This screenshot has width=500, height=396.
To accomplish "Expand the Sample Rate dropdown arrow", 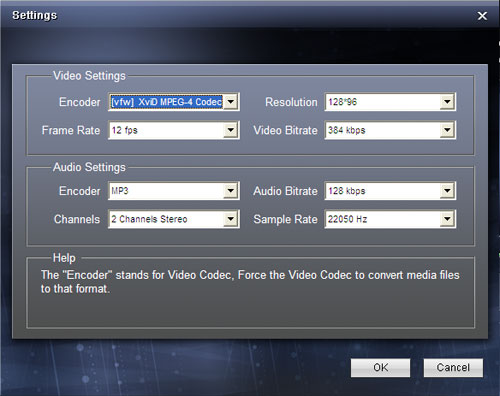I will pos(447,219).
